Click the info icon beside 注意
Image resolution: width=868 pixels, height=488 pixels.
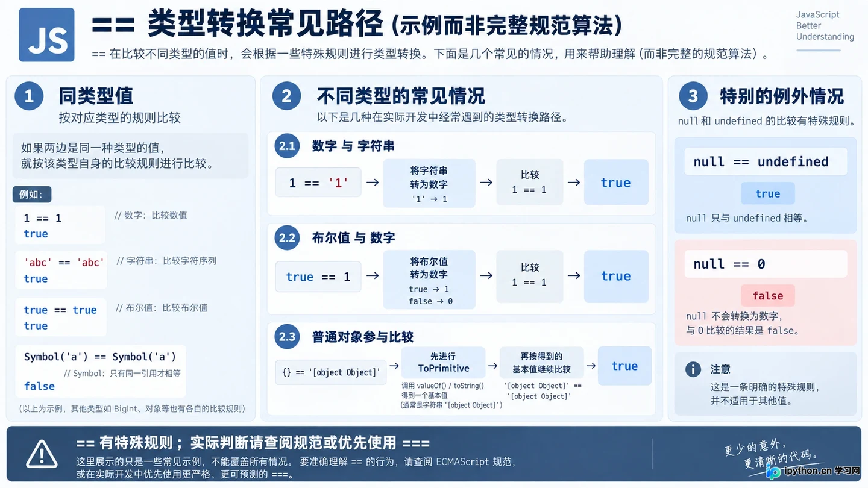pos(694,369)
